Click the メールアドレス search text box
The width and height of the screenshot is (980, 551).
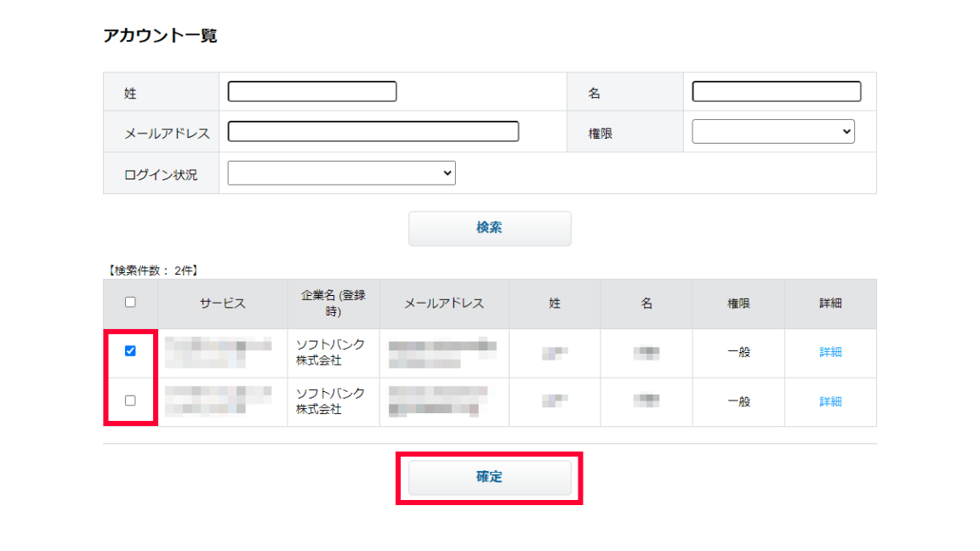tap(373, 132)
